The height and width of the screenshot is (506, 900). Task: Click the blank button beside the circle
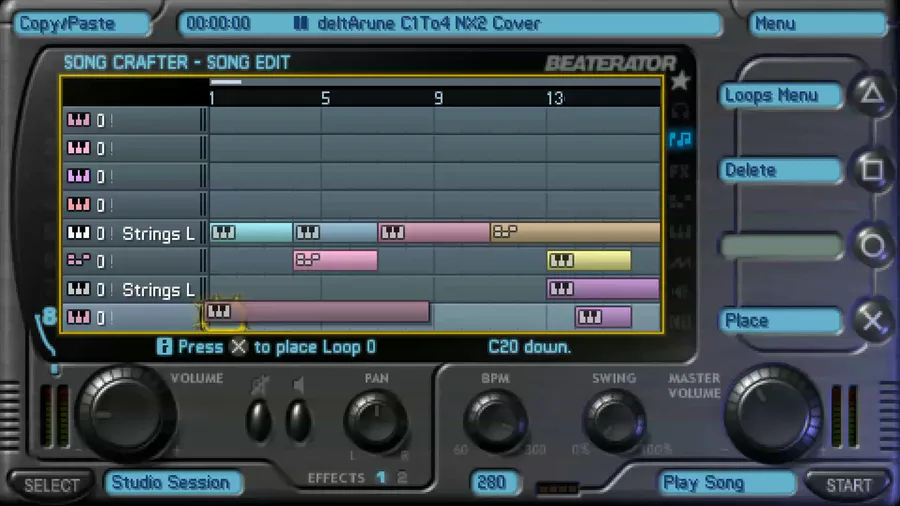coord(780,246)
